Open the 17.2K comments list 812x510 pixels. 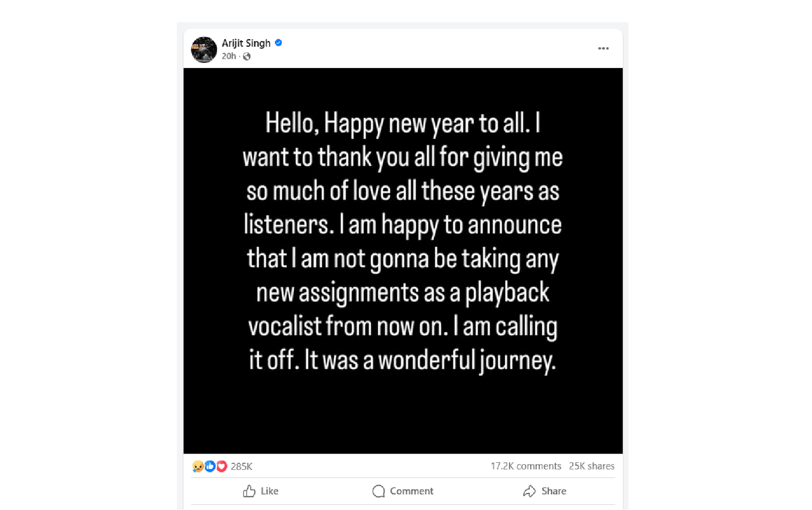526,466
